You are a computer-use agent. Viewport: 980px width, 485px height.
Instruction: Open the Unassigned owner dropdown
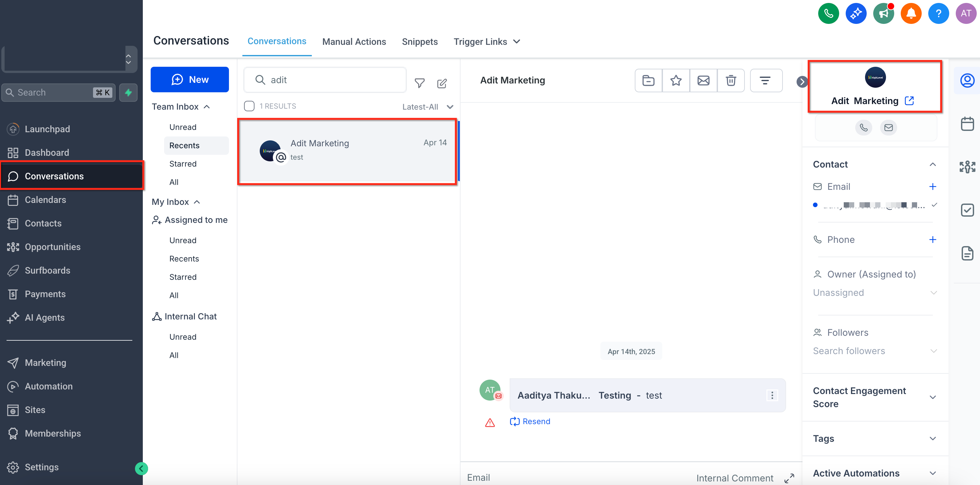point(874,292)
